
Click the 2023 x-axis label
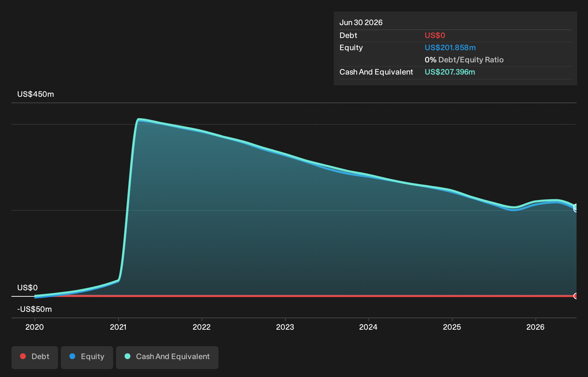coord(285,327)
